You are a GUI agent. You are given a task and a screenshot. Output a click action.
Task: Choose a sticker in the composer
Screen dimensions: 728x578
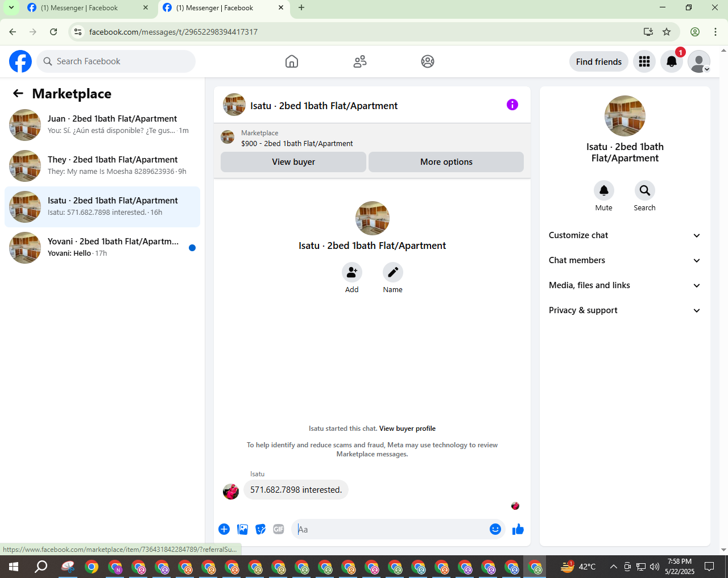(x=260, y=529)
